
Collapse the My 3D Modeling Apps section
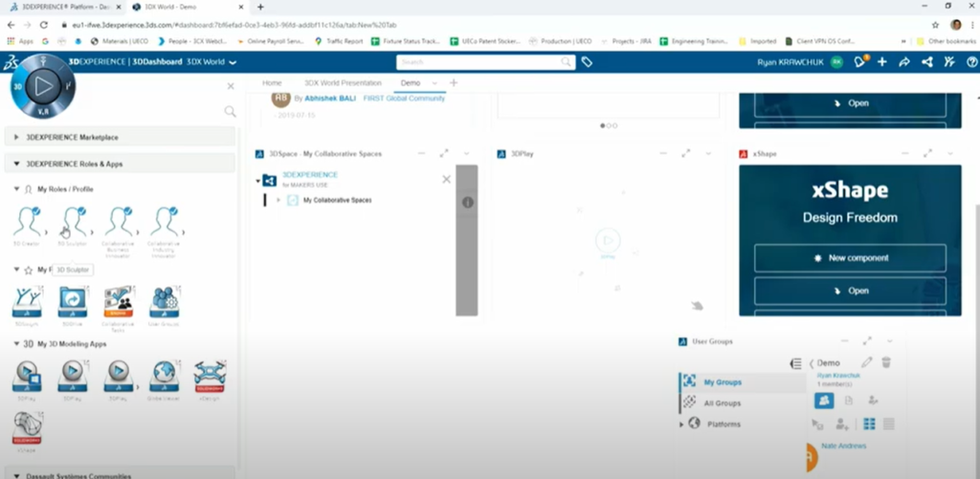pos(17,344)
